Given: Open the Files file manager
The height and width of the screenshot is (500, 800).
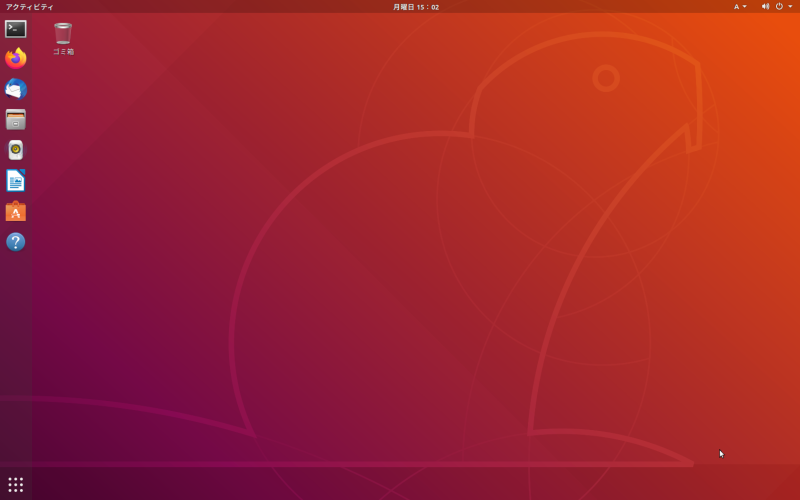Looking at the screenshot, I should (x=15, y=120).
